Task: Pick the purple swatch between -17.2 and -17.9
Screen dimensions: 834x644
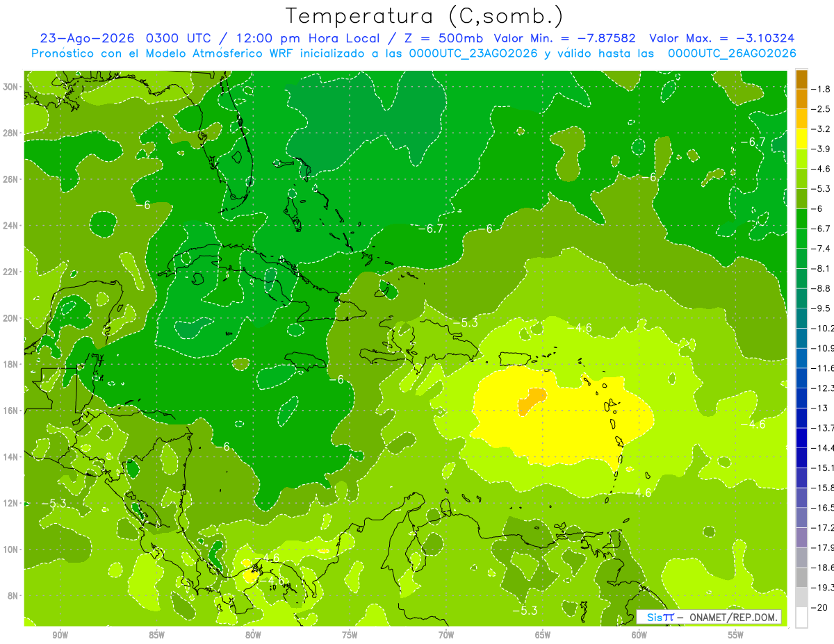Action: (801, 538)
